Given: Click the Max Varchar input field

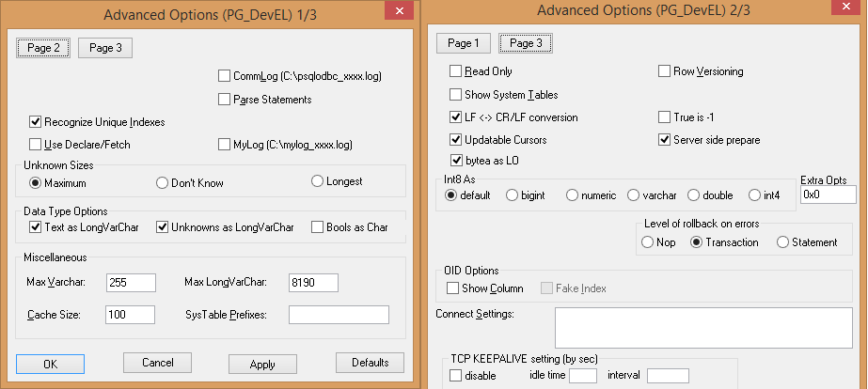Looking at the screenshot, I should point(131,283).
